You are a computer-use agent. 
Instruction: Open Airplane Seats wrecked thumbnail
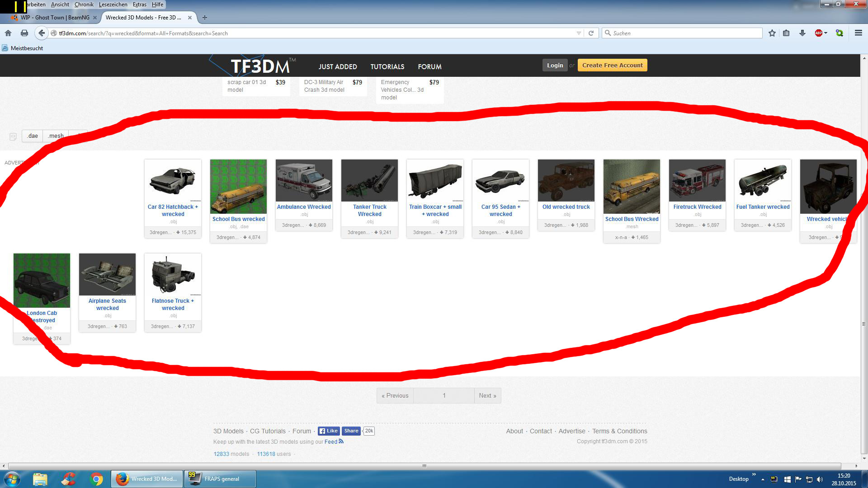107,274
